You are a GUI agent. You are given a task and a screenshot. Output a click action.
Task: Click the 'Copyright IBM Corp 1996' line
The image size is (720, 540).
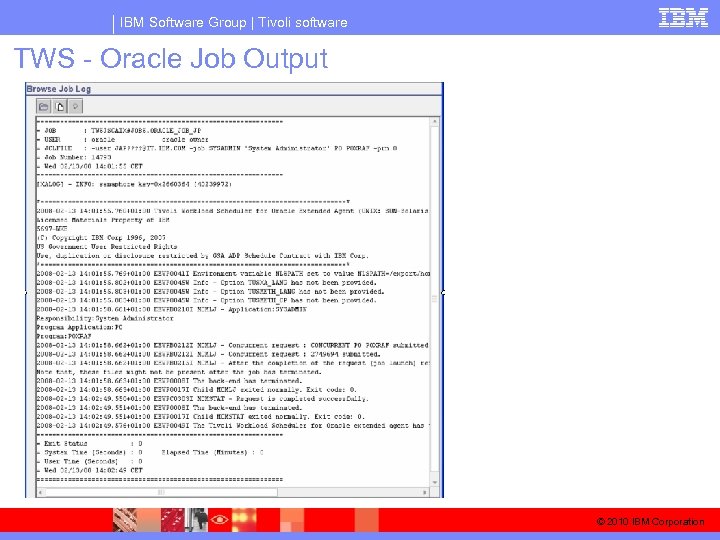(x=101, y=238)
